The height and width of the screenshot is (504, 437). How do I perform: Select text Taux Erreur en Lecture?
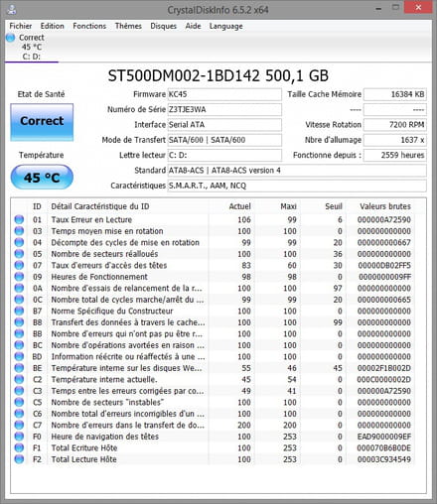[x=91, y=219]
